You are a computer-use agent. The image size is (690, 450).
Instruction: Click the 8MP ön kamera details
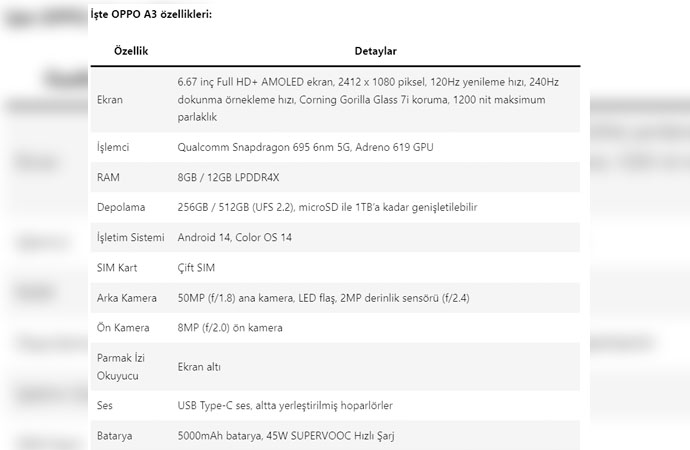point(230,328)
